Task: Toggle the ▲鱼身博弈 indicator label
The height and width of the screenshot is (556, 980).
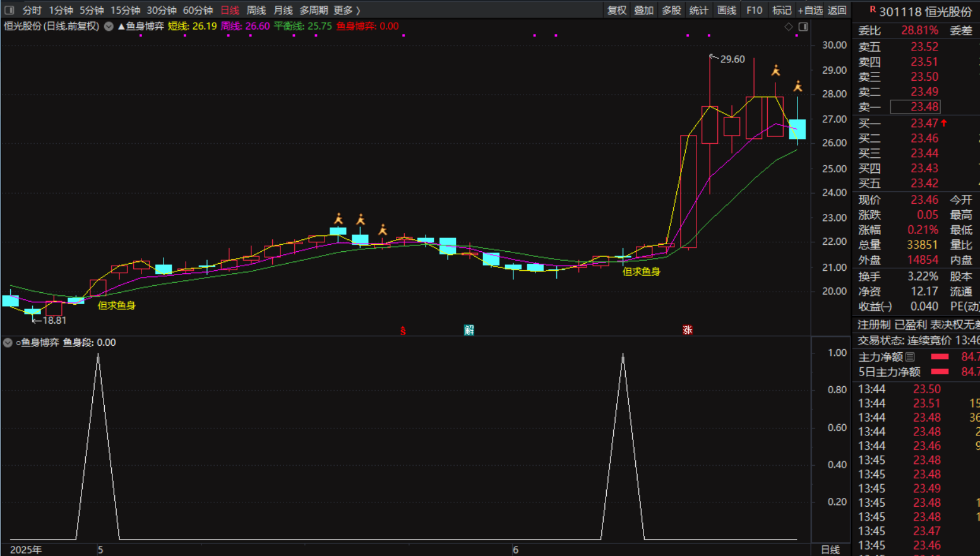Action: (x=141, y=27)
